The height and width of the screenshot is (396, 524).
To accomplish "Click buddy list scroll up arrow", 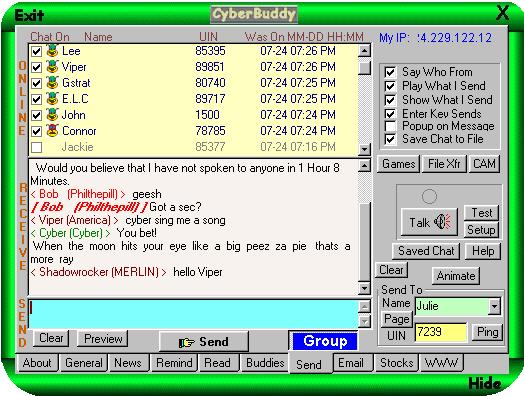I will 364,51.
